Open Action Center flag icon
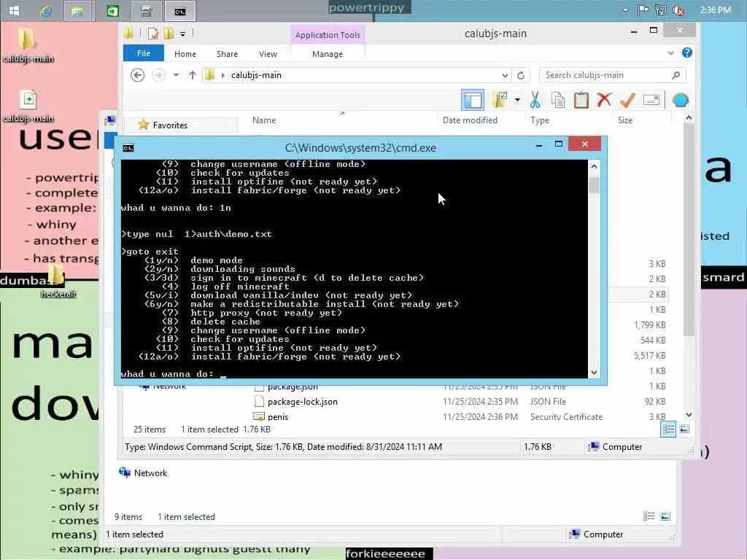The width and height of the screenshot is (747, 560). 643,10
